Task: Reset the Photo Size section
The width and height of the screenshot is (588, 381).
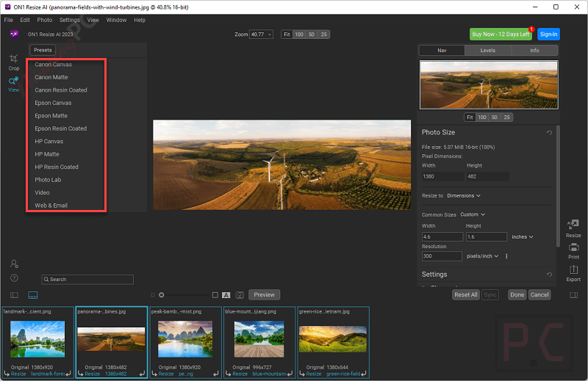Action: coord(549,133)
